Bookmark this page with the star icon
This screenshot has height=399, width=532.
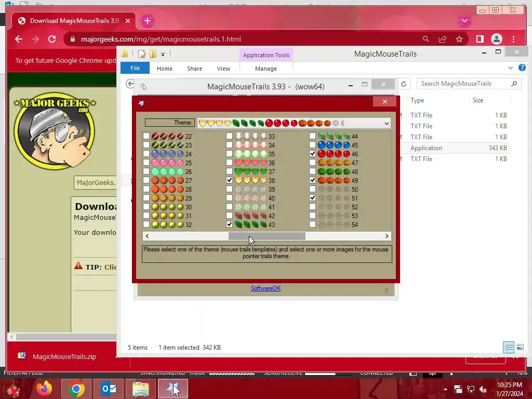(x=459, y=39)
